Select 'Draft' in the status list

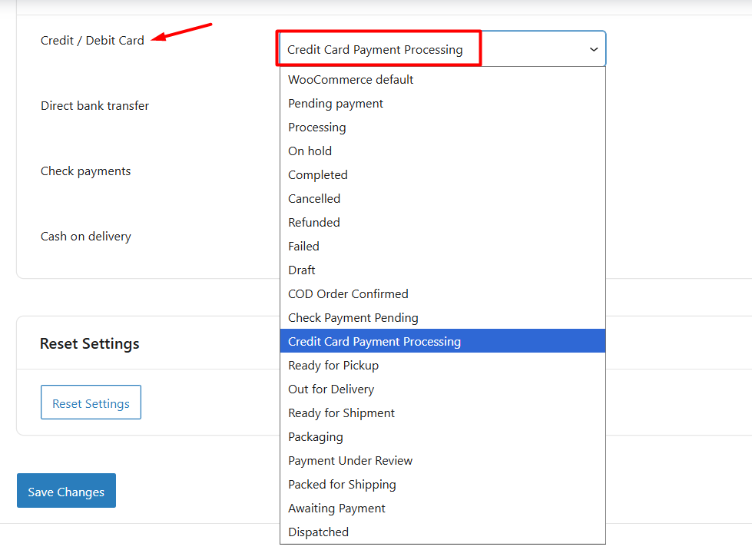[x=302, y=270]
